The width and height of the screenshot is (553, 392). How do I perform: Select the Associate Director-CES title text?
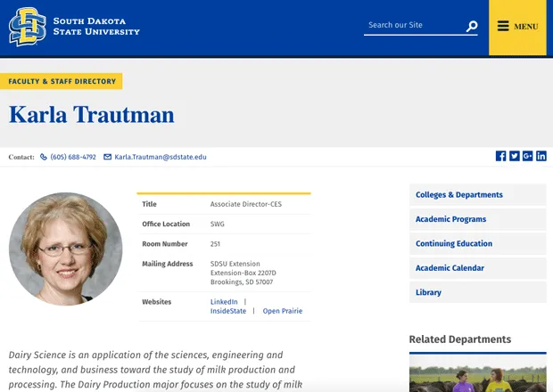click(x=246, y=204)
